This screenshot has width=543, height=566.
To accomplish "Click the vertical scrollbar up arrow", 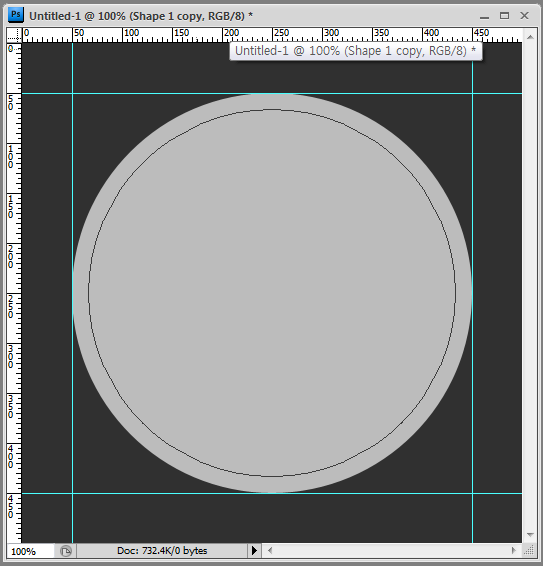I will pos(530,37).
